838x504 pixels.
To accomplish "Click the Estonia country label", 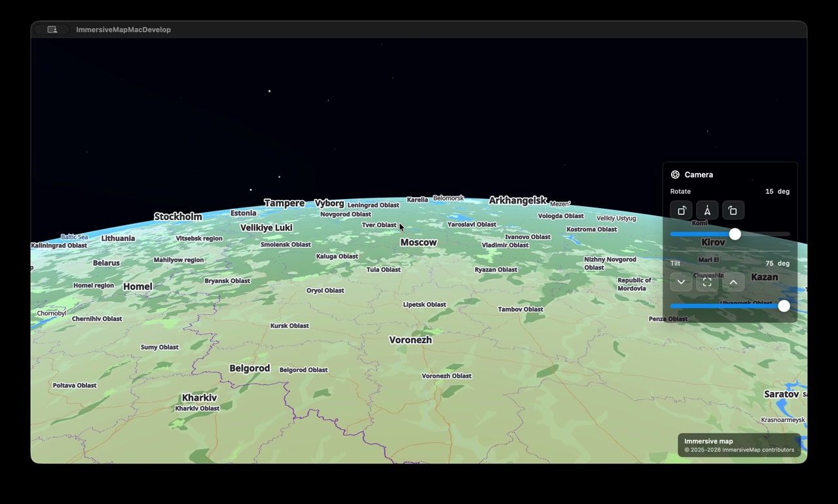I will pyautogui.click(x=244, y=213).
